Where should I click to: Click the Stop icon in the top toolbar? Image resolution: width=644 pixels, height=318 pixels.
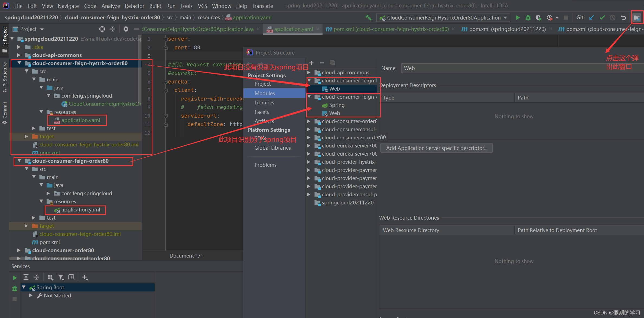(566, 18)
